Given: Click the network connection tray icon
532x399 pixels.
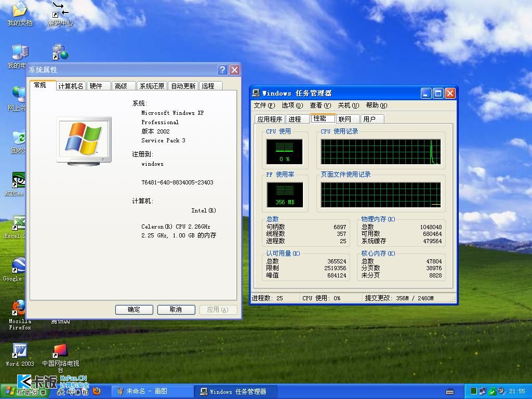Looking at the screenshot, I should (482, 391).
